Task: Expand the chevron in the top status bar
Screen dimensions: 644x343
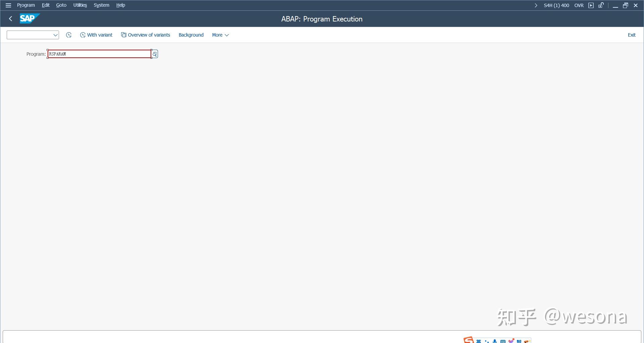Action: (x=536, y=5)
